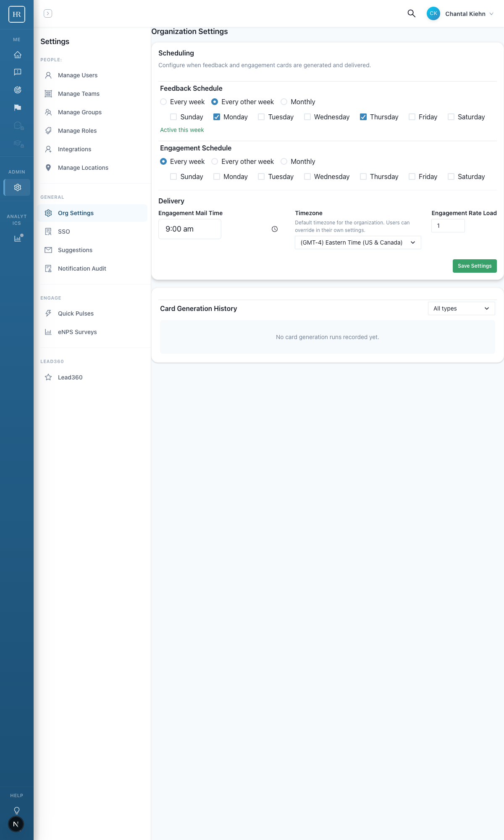The height and width of the screenshot is (840, 504).
Task: Open the feedback message icon in sidebar
Action: tap(17, 72)
